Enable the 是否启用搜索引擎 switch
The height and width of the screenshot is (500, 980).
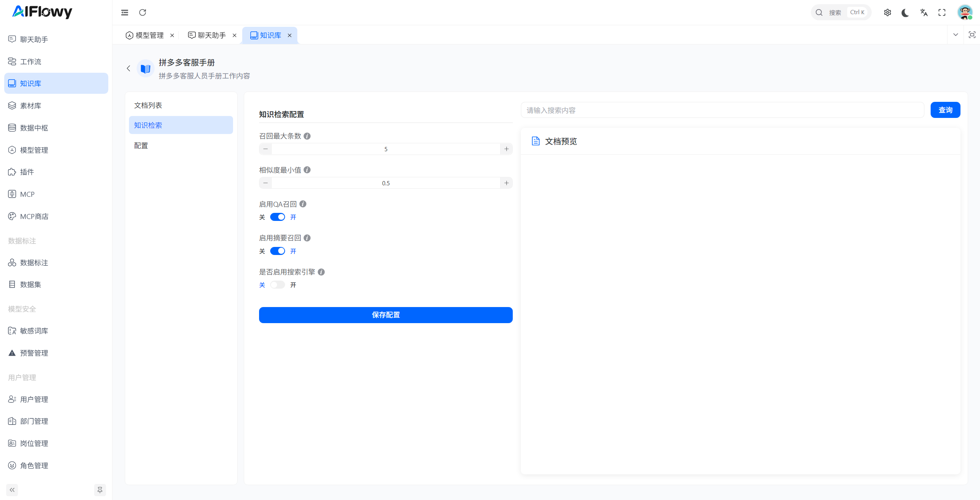click(x=277, y=285)
